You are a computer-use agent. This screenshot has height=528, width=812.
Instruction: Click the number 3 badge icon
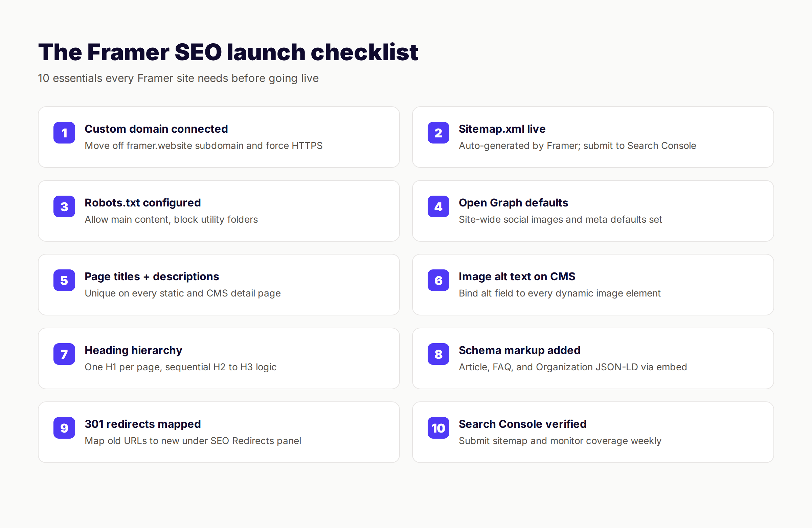point(64,206)
